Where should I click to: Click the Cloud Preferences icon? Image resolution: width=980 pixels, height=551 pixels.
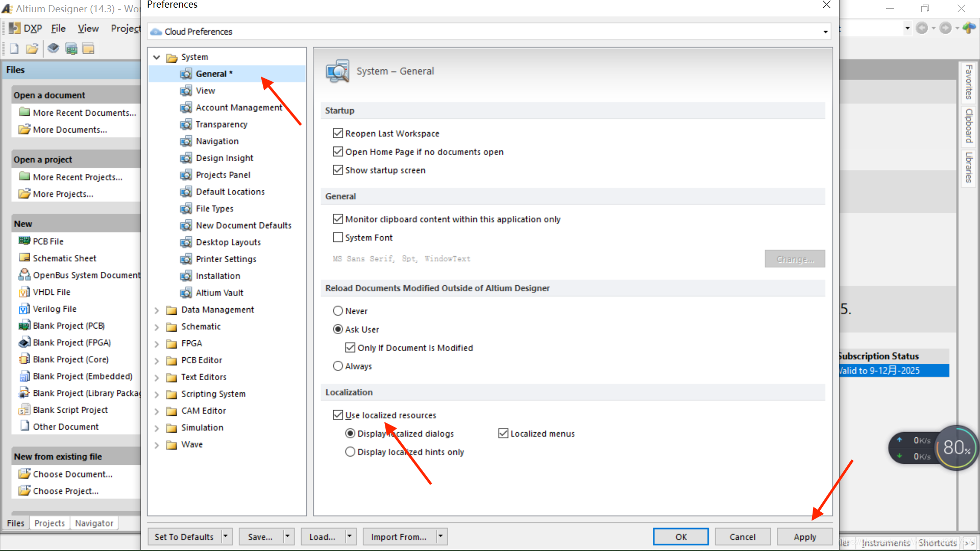(x=156, y=32)
